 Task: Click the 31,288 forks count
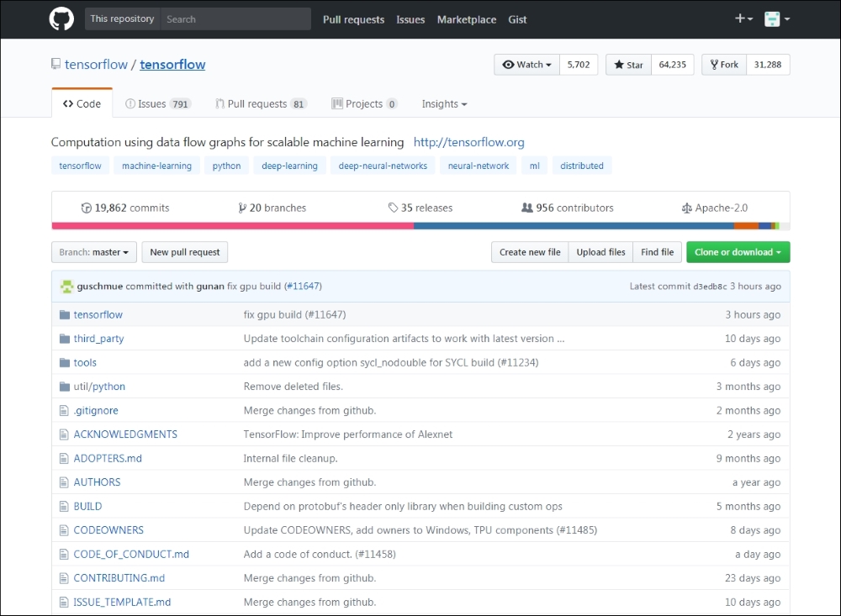[768, 65]
